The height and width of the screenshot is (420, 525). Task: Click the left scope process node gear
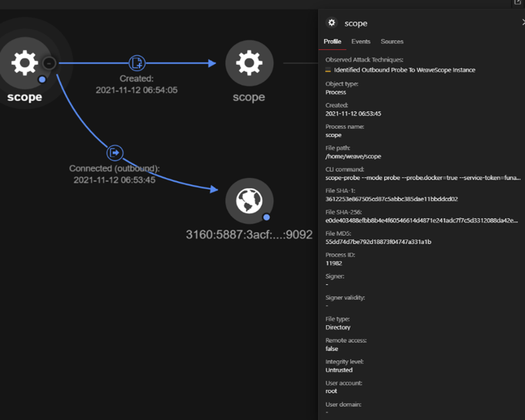(24, 63)
